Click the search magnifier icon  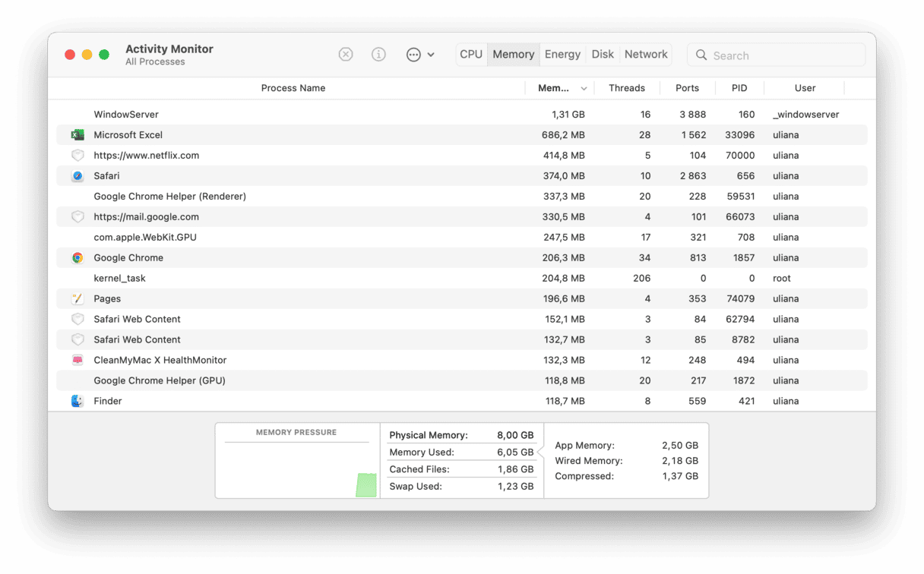(x=701, y=55)
